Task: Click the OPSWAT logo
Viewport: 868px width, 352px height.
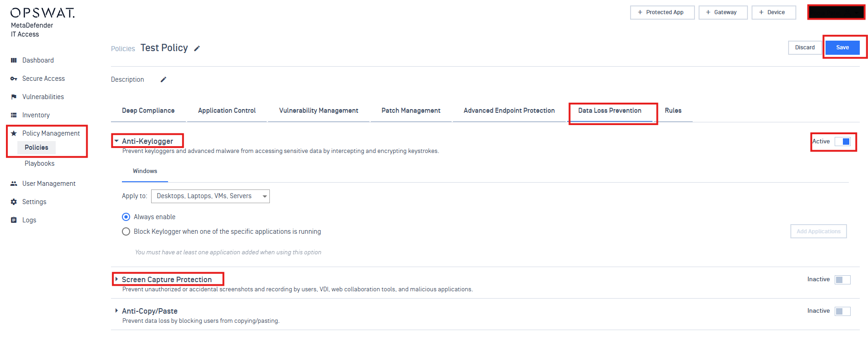Action: pyautogui.click(x=42, y=13)
